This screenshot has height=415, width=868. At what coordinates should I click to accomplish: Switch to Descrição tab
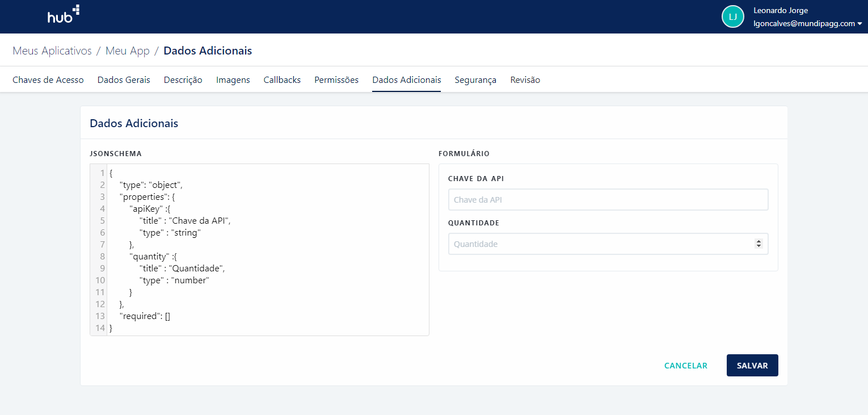[183, 80]
